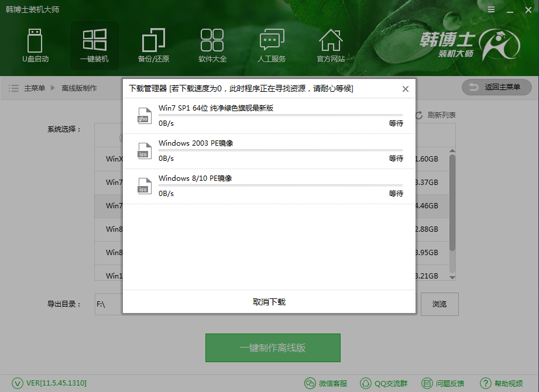Select the U盘启动 tool icon
The height and width of the screenshot is (392, 539).
[x=35, y=45]
